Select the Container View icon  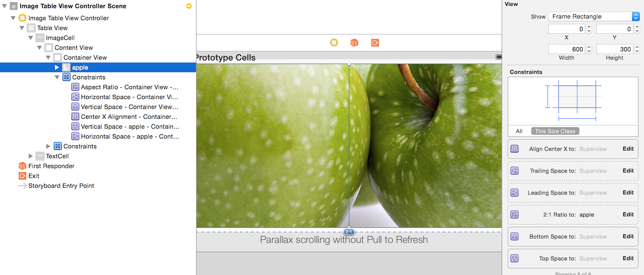(58, 58)
